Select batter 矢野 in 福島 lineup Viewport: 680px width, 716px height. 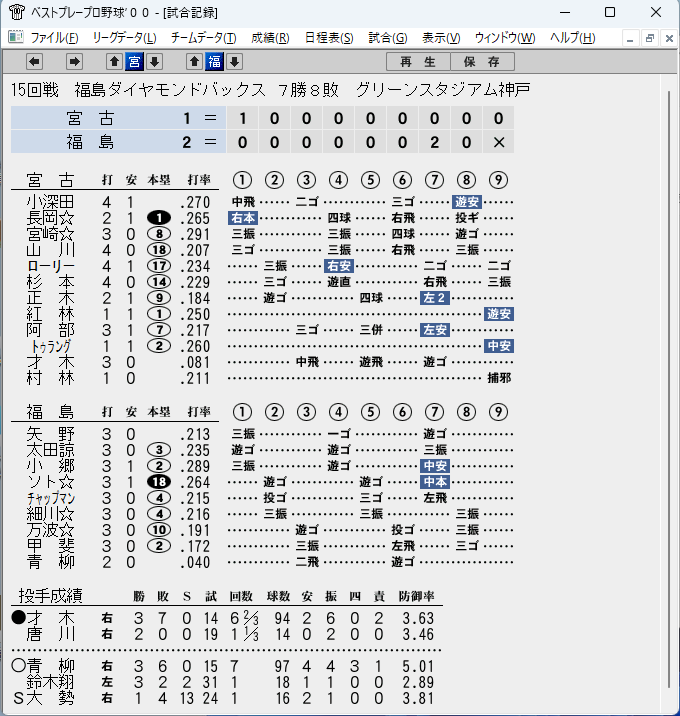50,434
